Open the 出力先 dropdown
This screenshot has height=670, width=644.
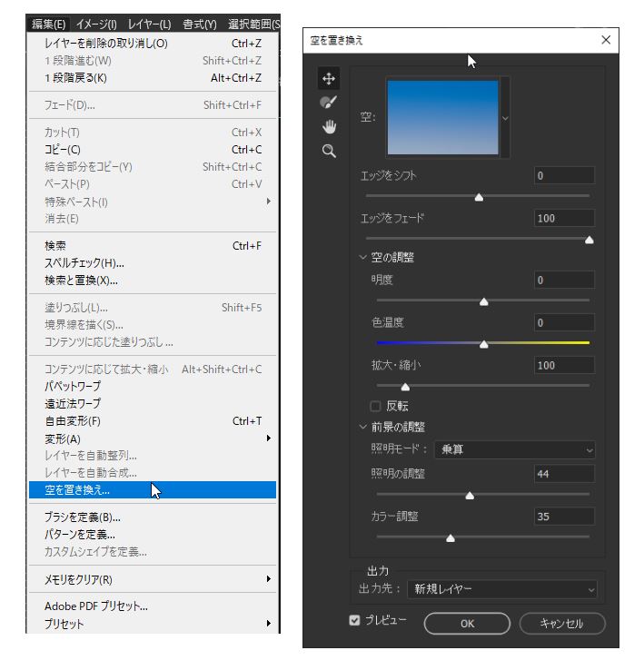tap(501, 590)
